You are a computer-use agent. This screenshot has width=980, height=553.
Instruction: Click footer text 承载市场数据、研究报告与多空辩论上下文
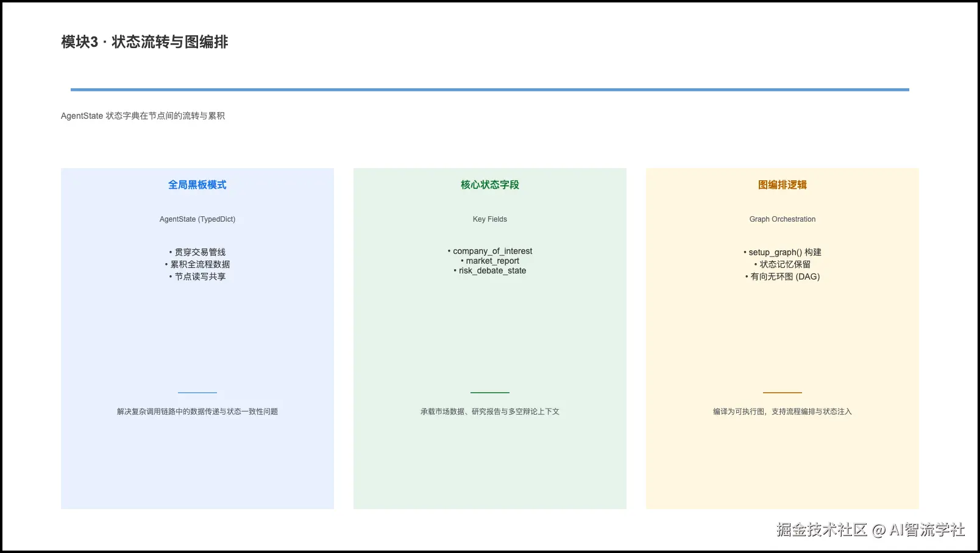coord(490,412)
